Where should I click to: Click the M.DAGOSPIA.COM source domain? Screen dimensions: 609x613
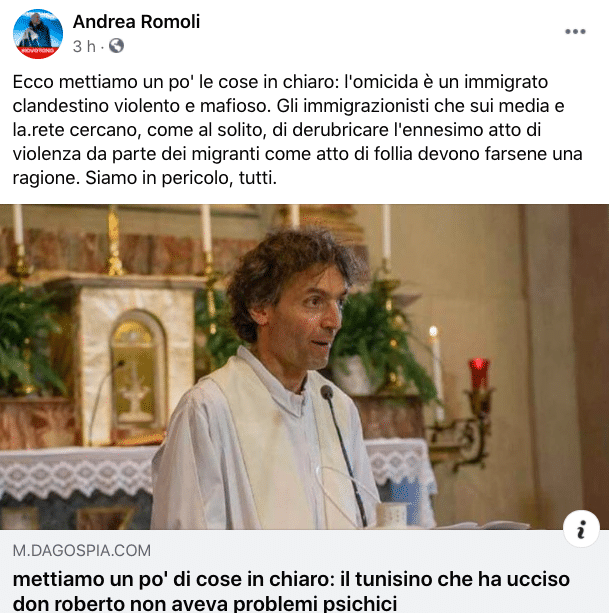(82, 551)
